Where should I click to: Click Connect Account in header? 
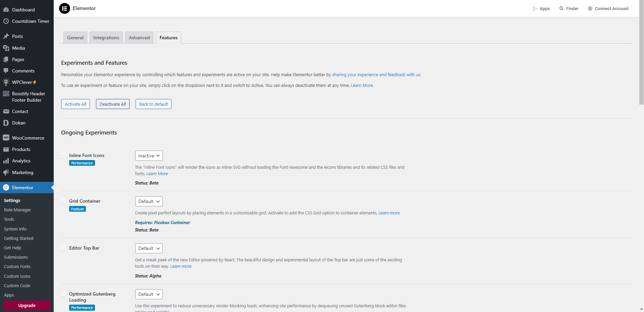tap(608, 8)
